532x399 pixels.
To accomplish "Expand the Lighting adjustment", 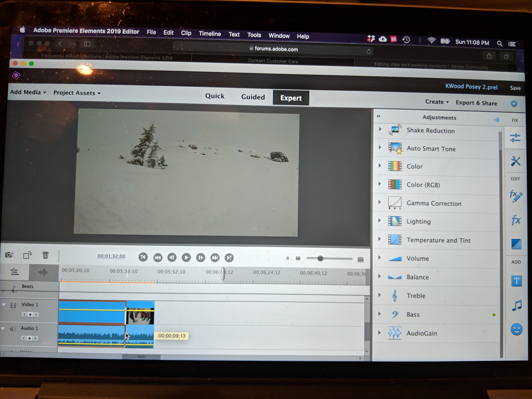I will point(379,220).
